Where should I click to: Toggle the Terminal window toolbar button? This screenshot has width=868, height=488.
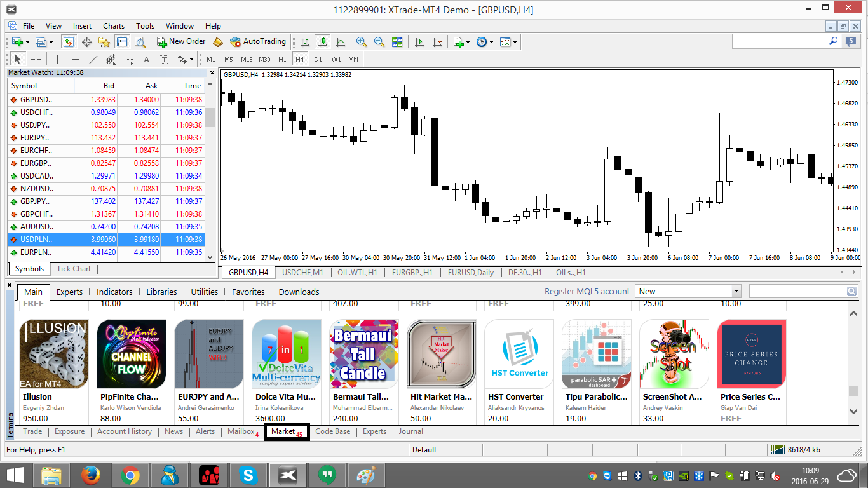coord(122,42)
